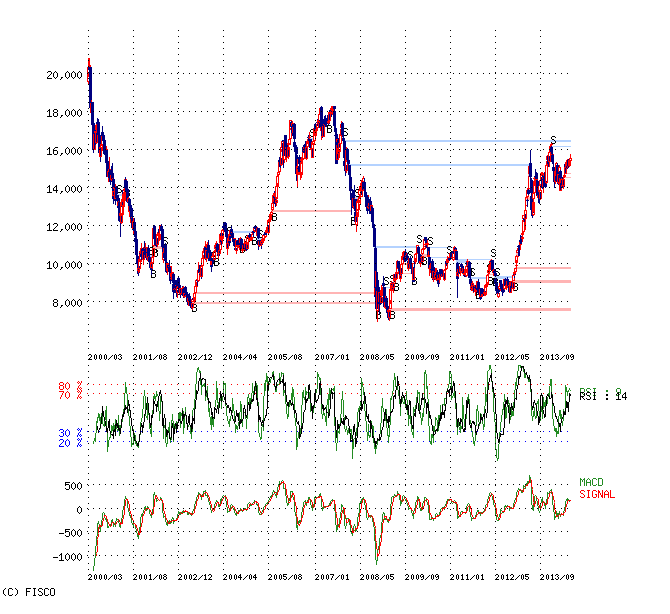Viewport: 670px width, 614px height.
Task: Select 2004/04 date under the MACD chart
Action: click(240, 577)
